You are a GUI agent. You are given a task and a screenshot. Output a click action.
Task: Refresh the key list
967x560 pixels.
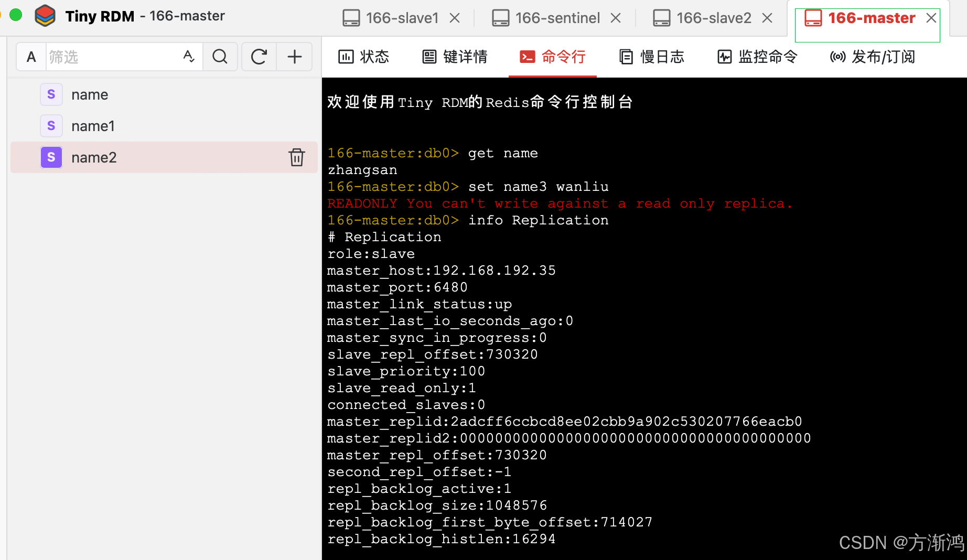259,57
